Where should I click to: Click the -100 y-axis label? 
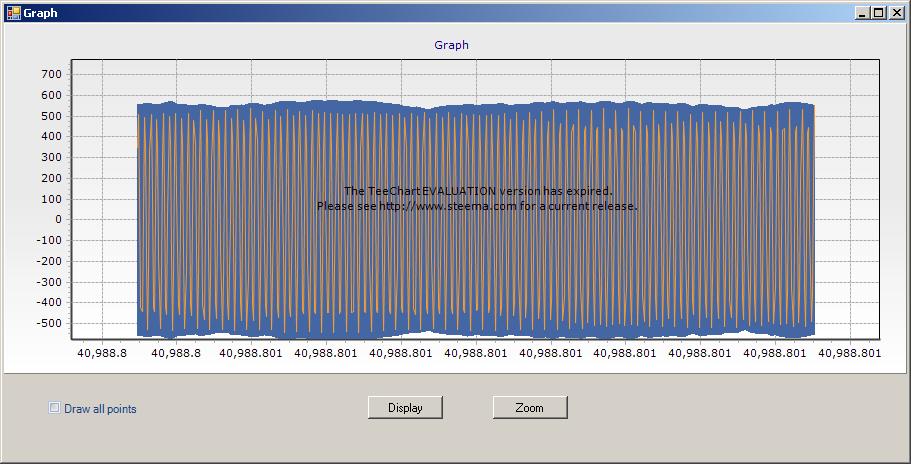pyautogui.click(x=49, y=241)
